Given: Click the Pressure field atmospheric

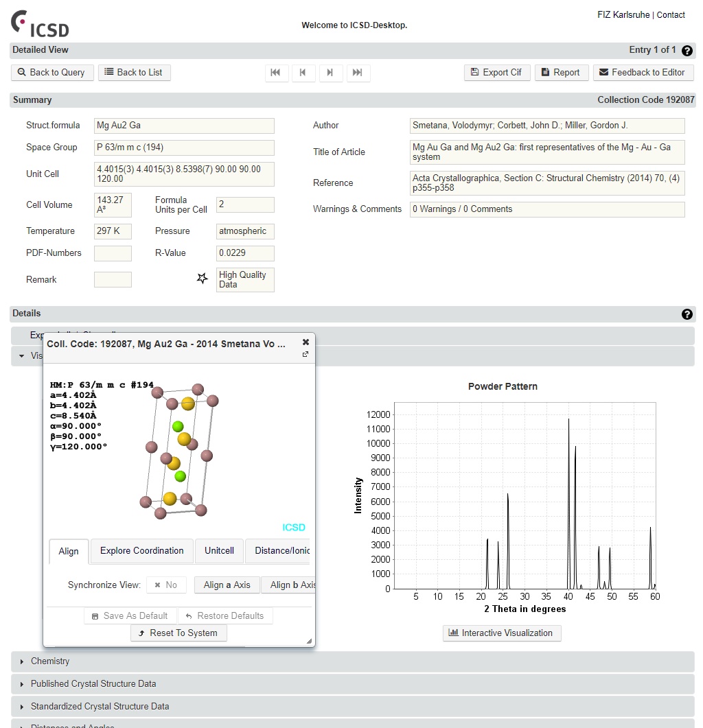Looking at the screenshot, I should [245, 231].
